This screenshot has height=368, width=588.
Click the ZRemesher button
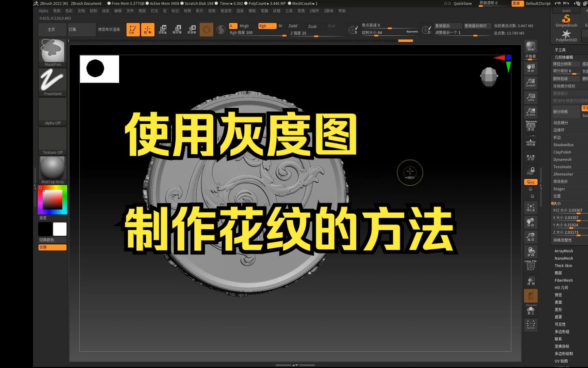[563, 174]
